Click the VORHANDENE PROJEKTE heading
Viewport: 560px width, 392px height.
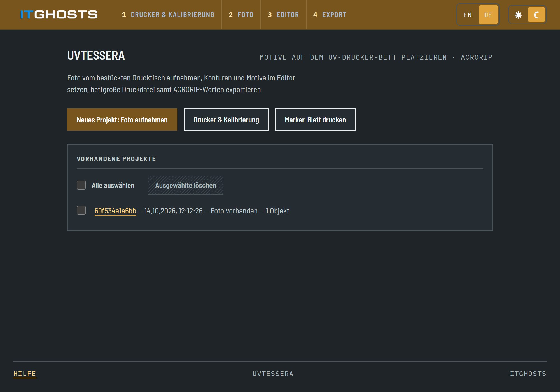[x=116, y=159]
